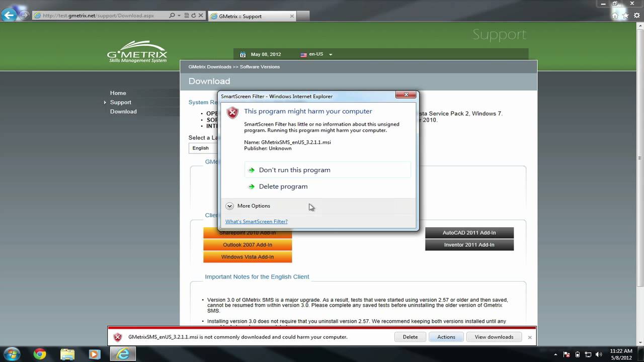Click the GMetrixSMS_enUS_3.2.1.1.msi file name in dialog

pyautogui.click(x=296, y=142)
